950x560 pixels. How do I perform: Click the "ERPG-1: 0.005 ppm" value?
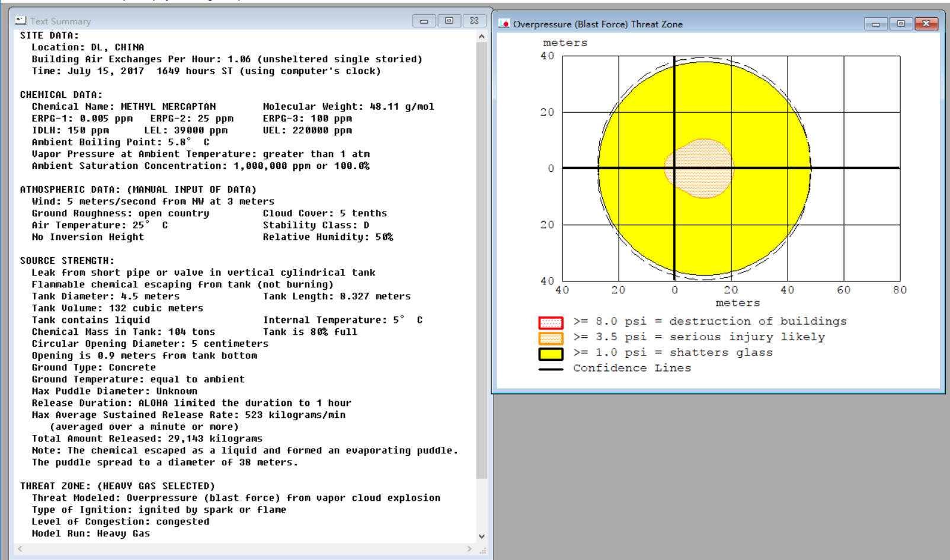pos(82,119)
